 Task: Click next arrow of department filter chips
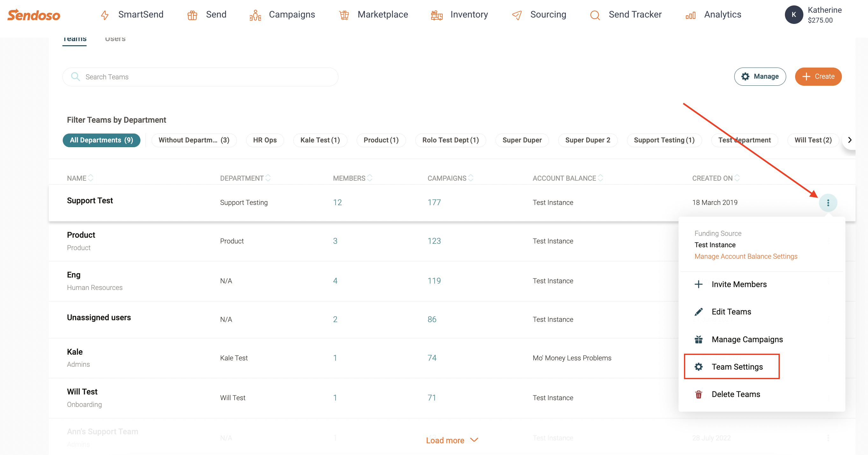[850, 140]
